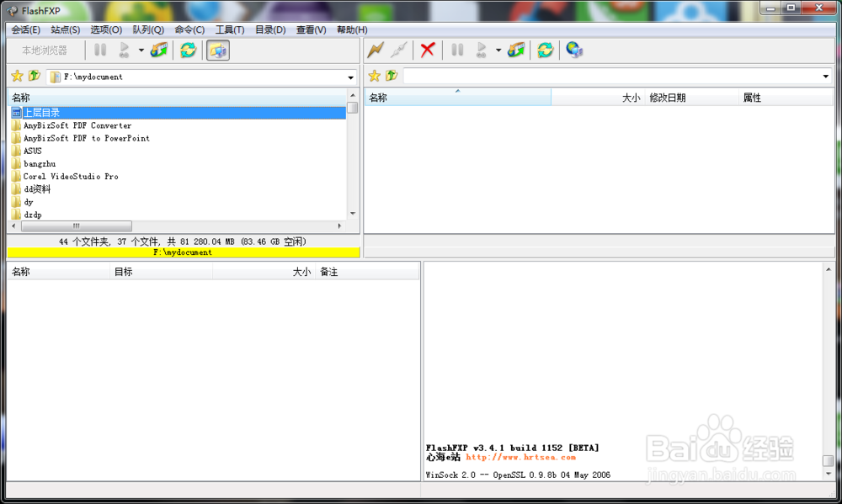Open the 选项(O) menu
The height and width of the screenshot is (504, 842).
[x=106, y=30]
